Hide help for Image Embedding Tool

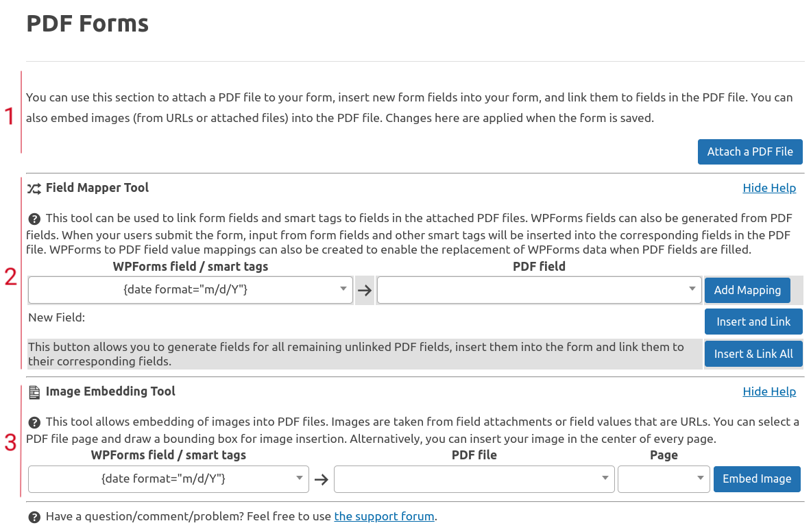coord(769,391)
